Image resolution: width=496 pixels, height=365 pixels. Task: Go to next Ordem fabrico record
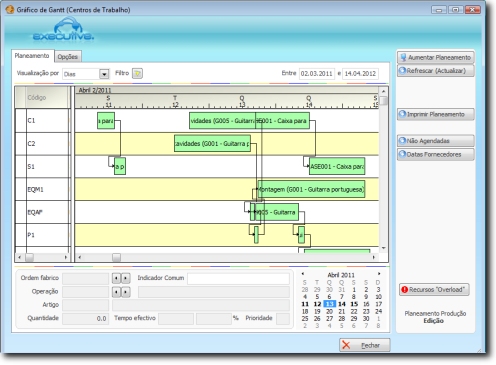[x=125, y=278]
